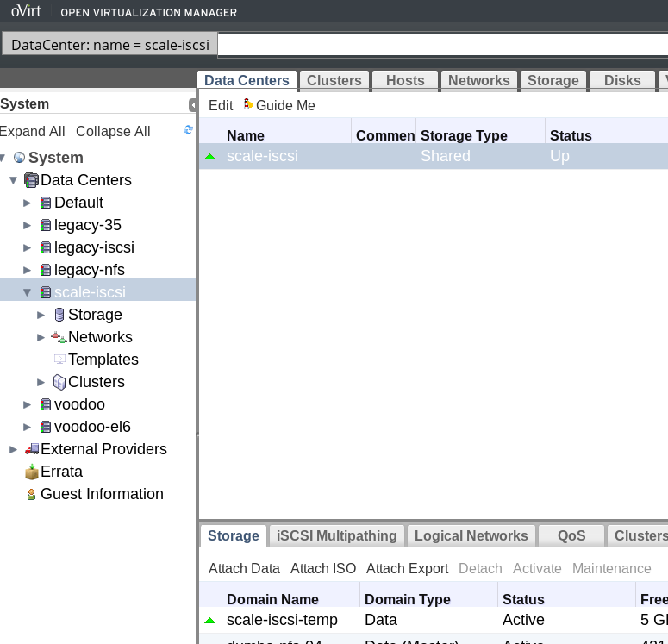
Task: Click the Attach ISO button
Action: coord(323,568)
